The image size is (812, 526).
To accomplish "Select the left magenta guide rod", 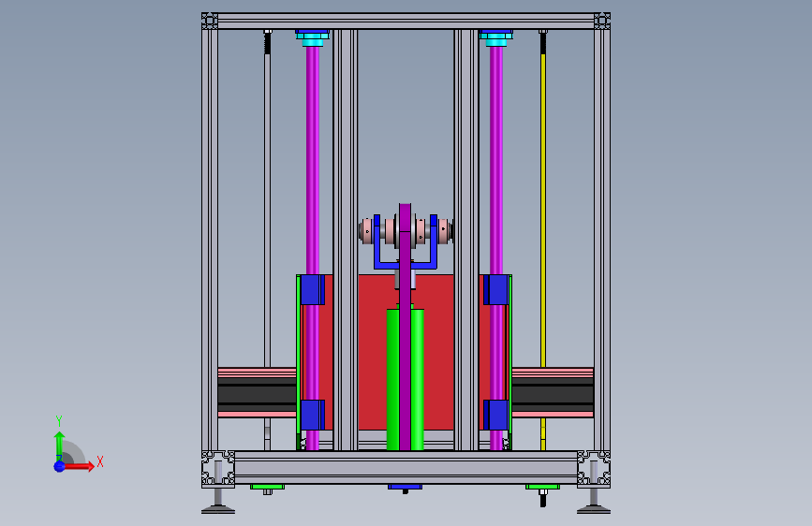I will (x=312, y=160).
